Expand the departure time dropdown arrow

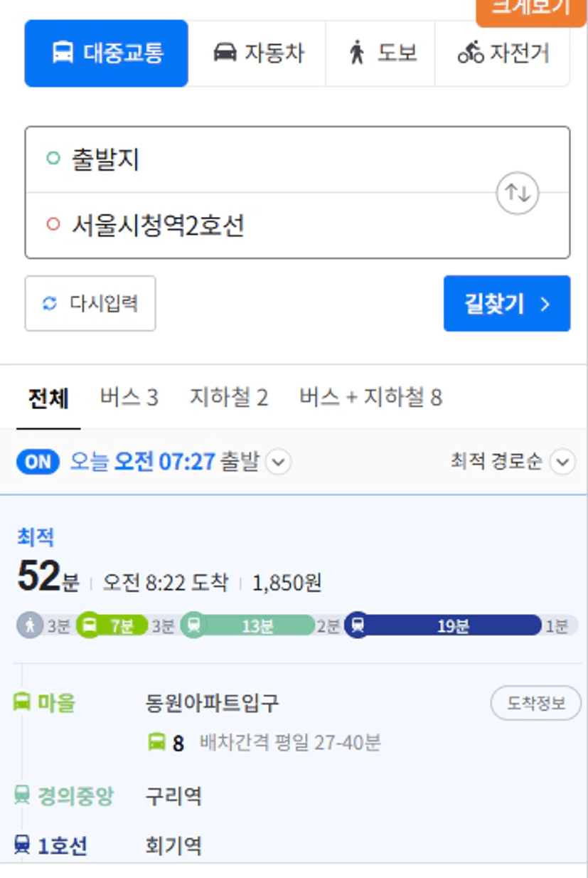click(278, 462)
